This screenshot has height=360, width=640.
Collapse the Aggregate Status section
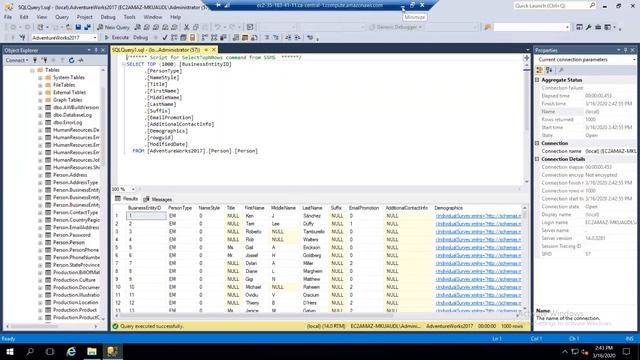click(537, 80)
